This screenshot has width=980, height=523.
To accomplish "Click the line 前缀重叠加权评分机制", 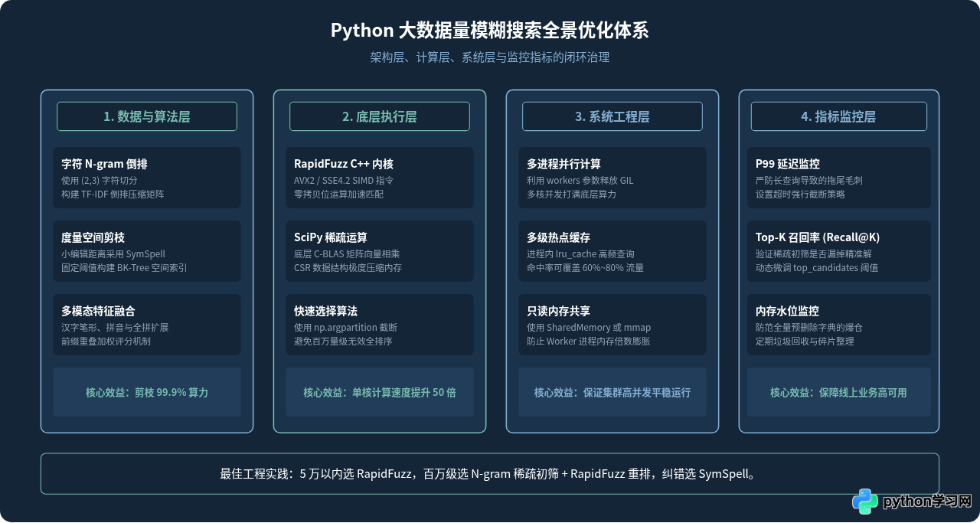I will point(106,342).
